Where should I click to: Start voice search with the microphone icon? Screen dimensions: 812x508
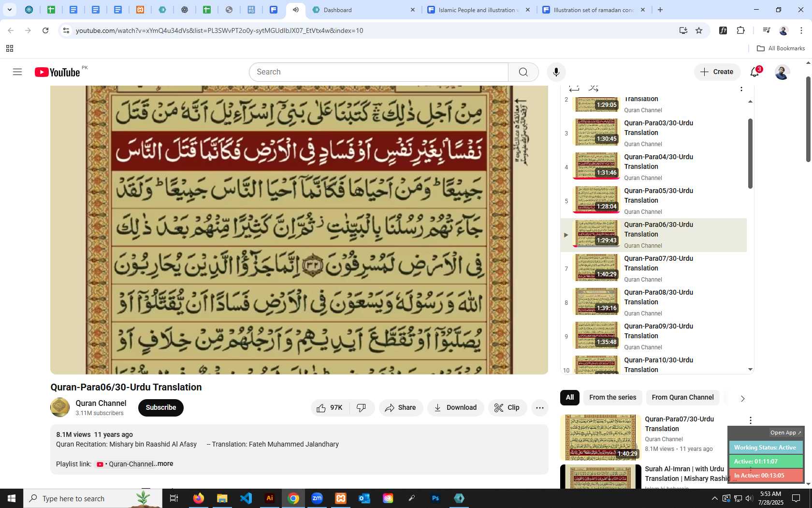[x=556, y=72]
